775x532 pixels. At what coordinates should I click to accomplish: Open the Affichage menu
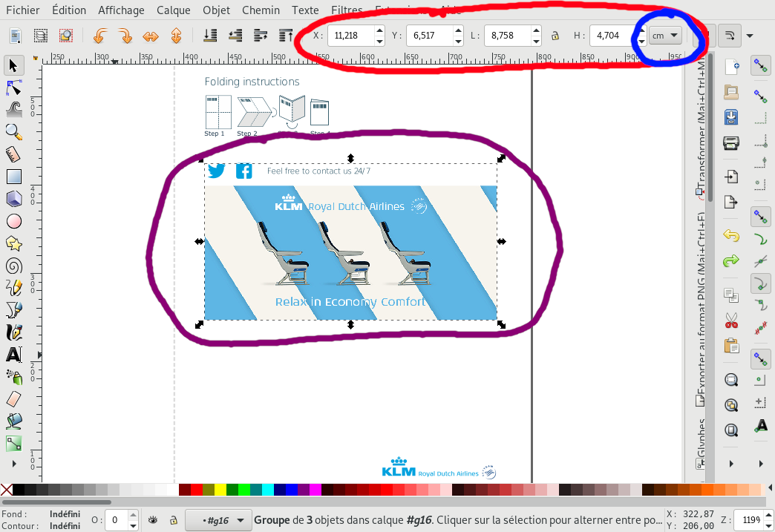coord(121,10)
